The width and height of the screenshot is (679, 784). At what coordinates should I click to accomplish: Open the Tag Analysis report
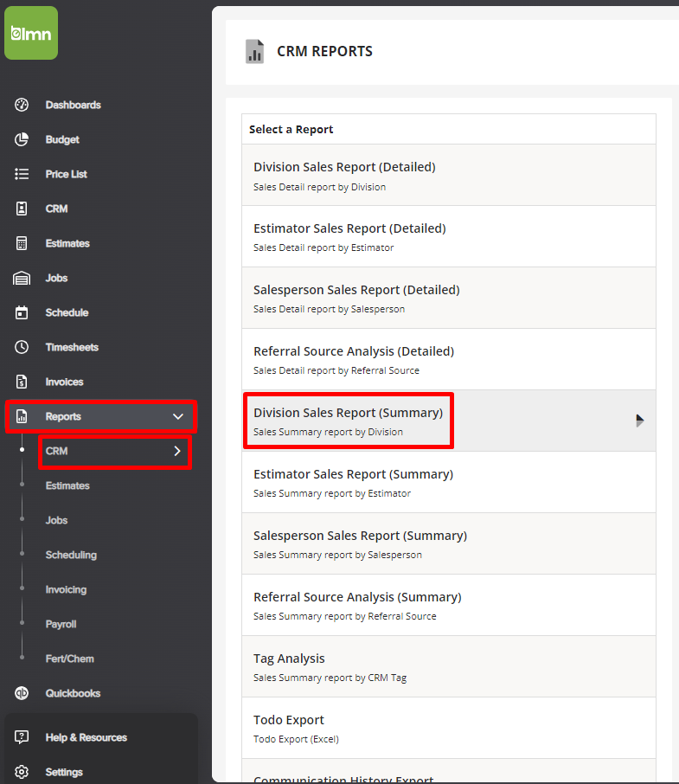pos(449,667)
